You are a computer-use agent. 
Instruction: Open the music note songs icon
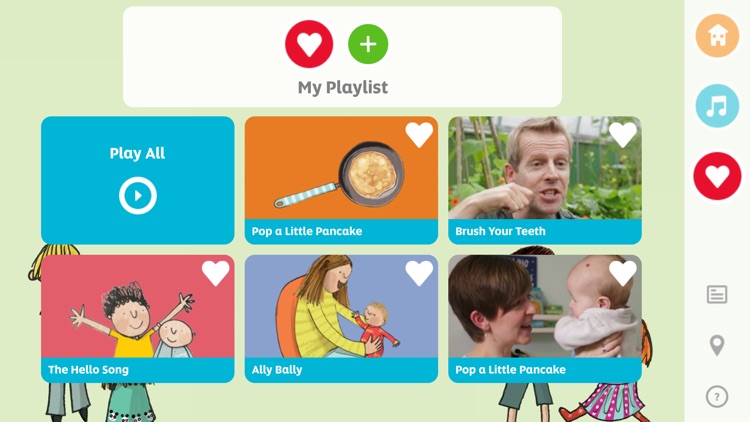click(717, 106)
